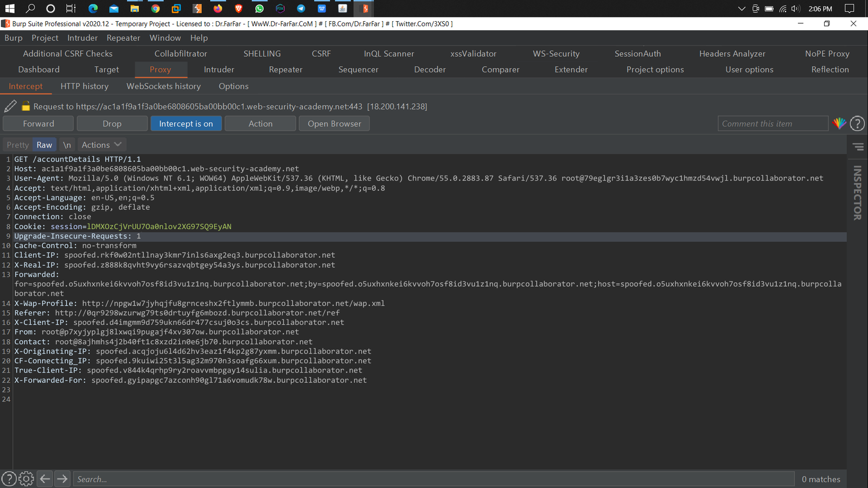Open search settings gear icon
This screenshot has height=488, width=868.
click(26, 479)
